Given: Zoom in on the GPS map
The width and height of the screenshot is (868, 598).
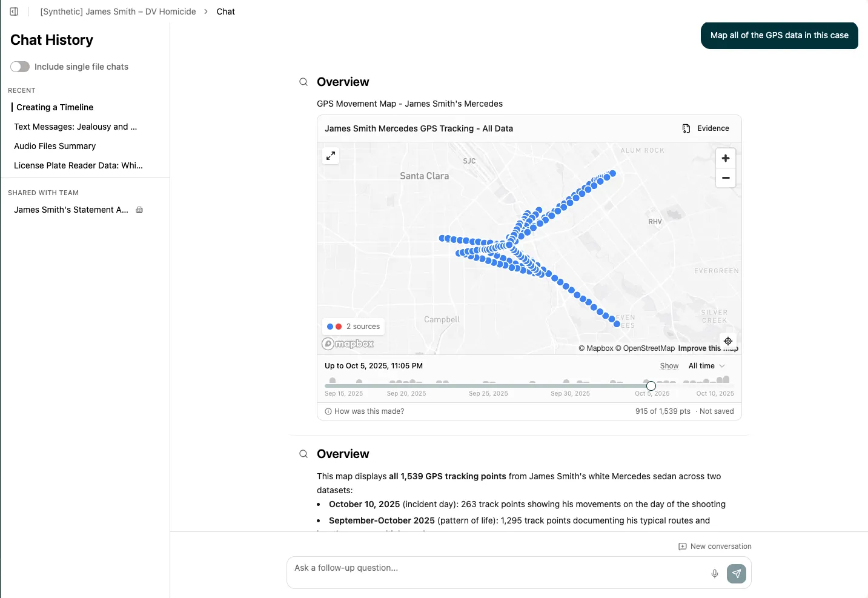Looking at the screenshot, I should click(725, 158).
